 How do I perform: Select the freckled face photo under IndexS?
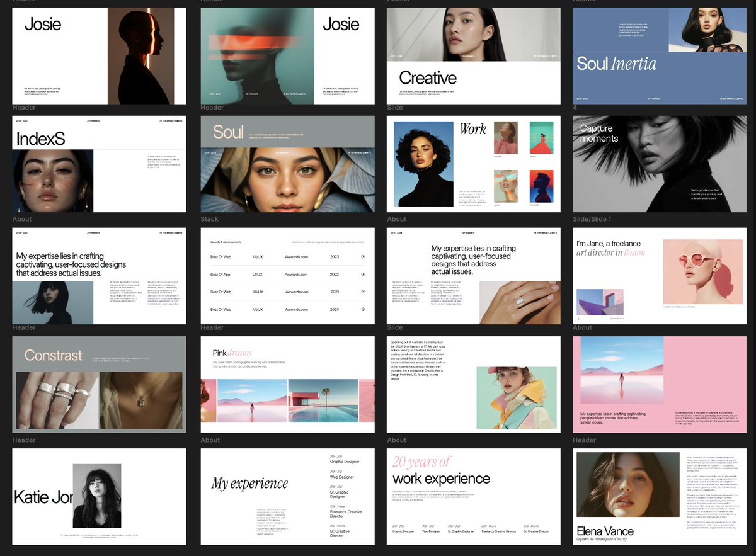[53, 181]
